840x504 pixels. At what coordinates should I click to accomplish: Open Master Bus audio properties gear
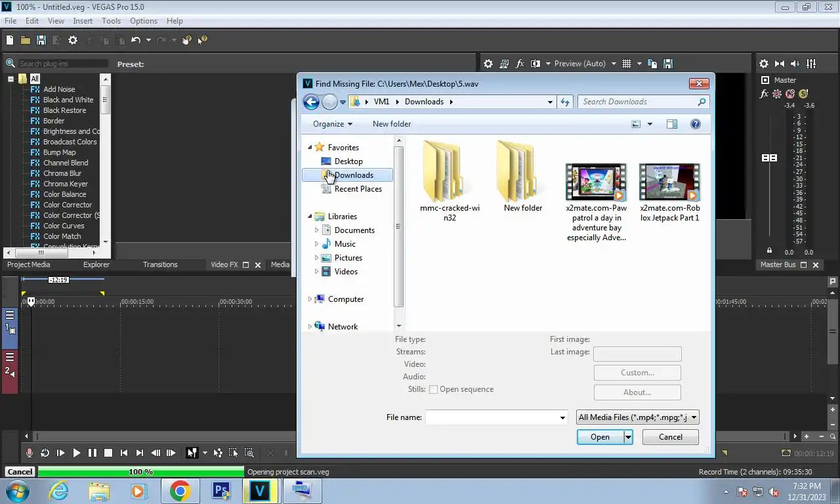point(764,64)
